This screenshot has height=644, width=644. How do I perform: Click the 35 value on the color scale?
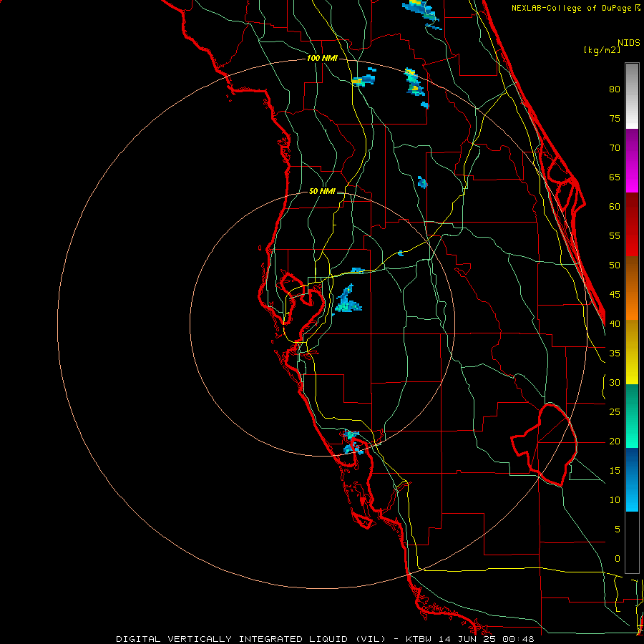tap(615, 353)
